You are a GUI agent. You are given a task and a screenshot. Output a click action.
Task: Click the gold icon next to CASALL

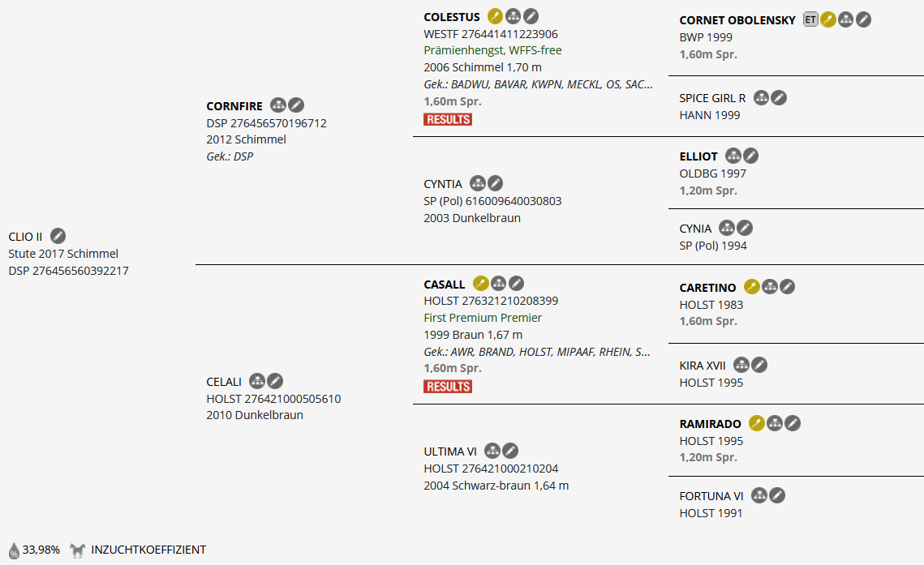pos(480,284)
